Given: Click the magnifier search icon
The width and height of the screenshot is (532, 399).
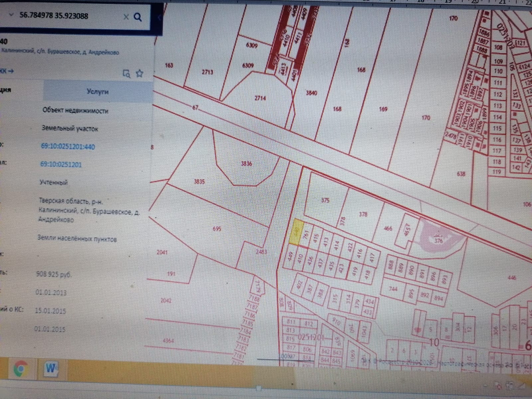Looking at the screenshot, I should tap(138, 17).
